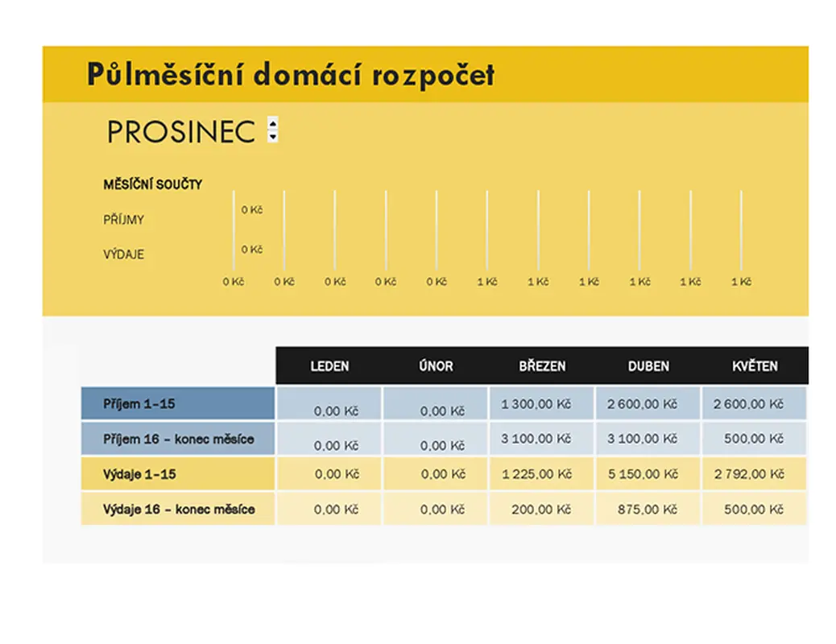836x644 pixels.
Task: Click the MĚSÍČNÍ SOUČTY label
Action: [x=152, y=184]
